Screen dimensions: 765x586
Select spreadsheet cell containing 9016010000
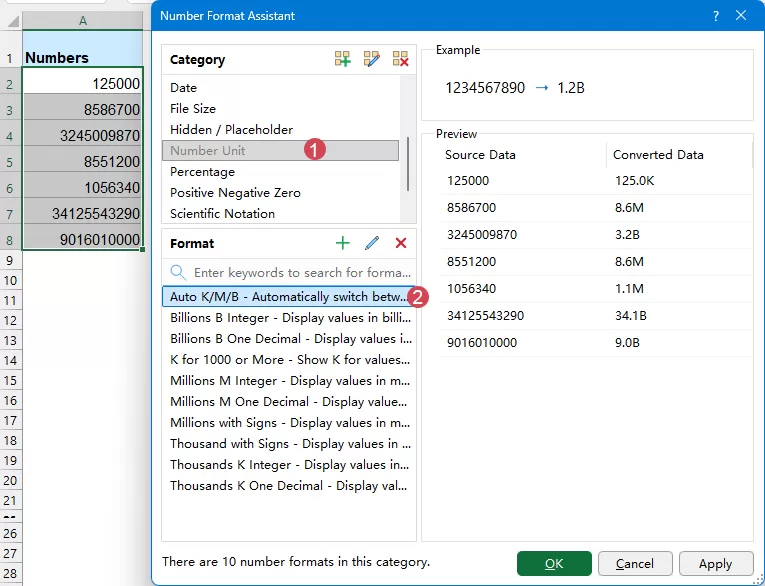click(x=82, y=237)
